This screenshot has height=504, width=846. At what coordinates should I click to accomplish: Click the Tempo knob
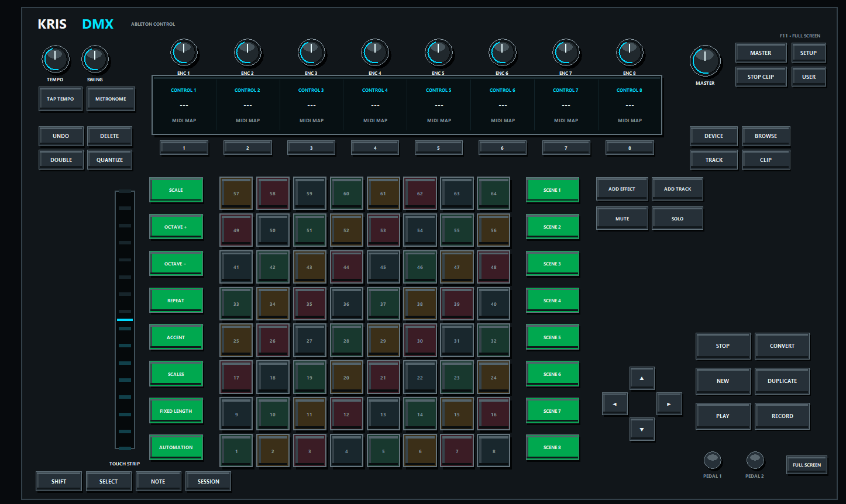[x=56, y=59]
